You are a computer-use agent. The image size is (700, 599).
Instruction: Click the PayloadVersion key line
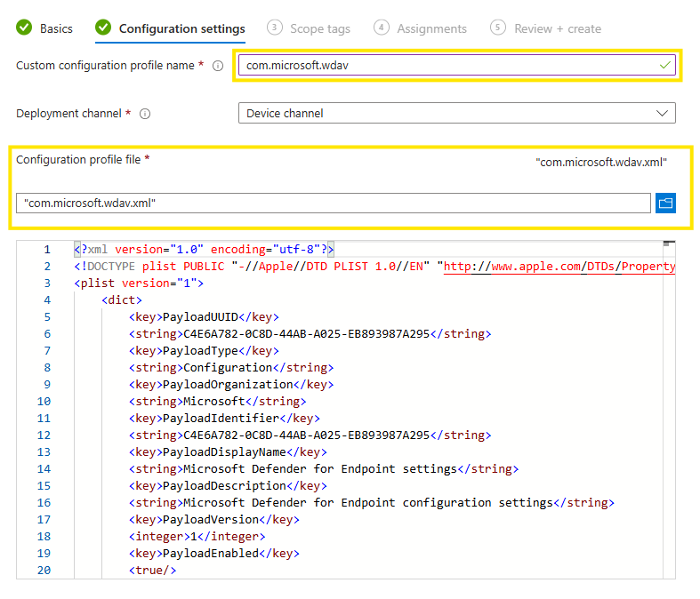[x=214, y=520]
